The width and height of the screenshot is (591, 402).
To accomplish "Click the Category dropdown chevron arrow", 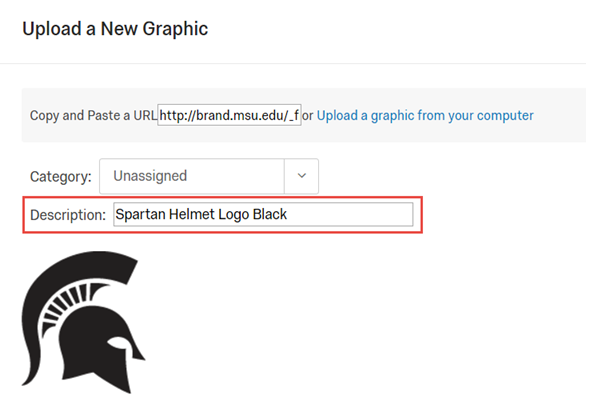I will 301,176.
